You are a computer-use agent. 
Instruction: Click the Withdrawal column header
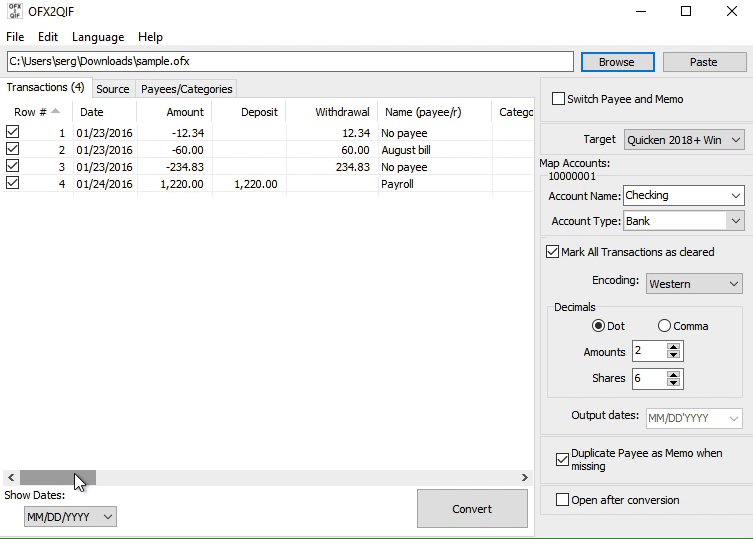[x=332, y=112]
